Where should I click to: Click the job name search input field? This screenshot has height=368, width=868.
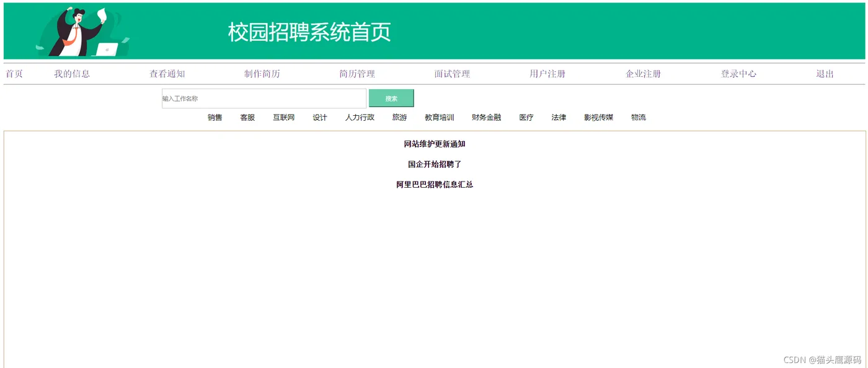pyautogui.click(x=263, y=98)
